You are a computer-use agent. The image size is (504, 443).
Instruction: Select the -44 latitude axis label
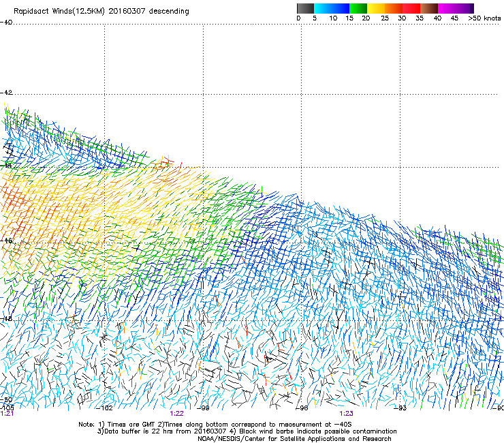click(x=6, y=166)
